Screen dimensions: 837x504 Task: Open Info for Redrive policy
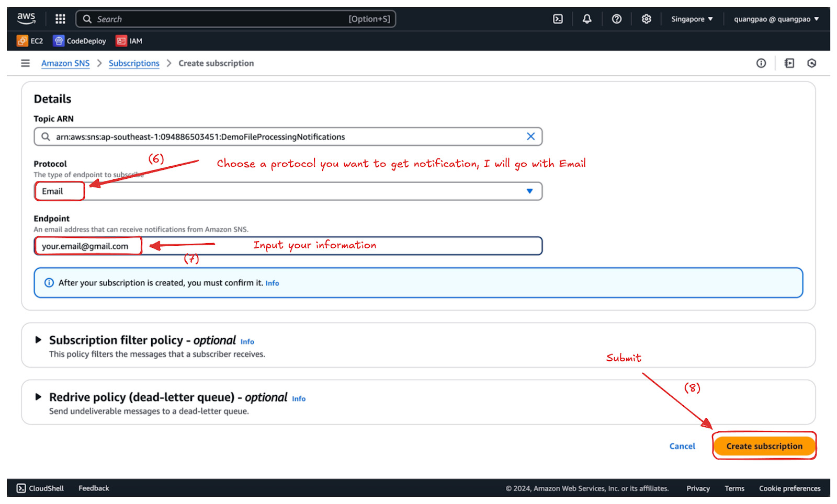pyautogui.click(x=299, y=398)
